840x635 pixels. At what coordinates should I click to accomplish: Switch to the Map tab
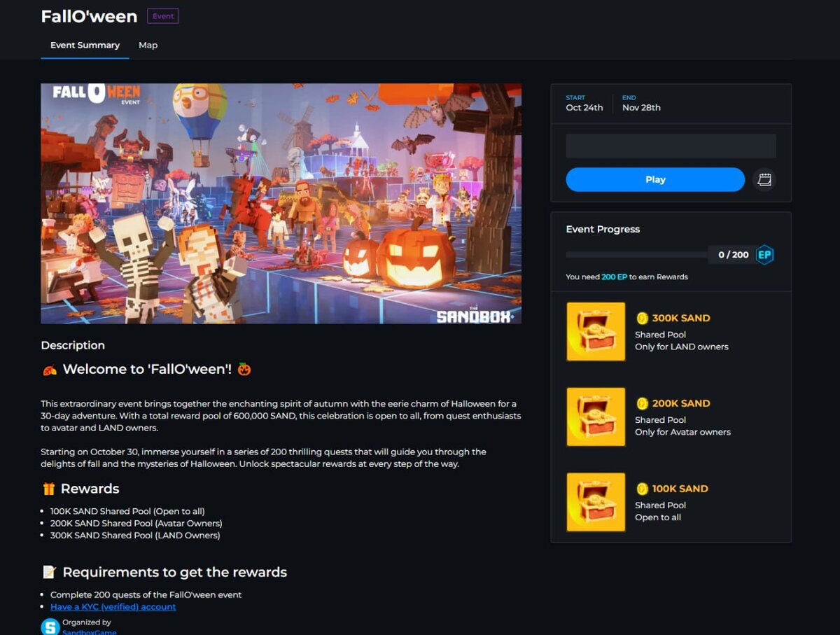click(148, 45)
